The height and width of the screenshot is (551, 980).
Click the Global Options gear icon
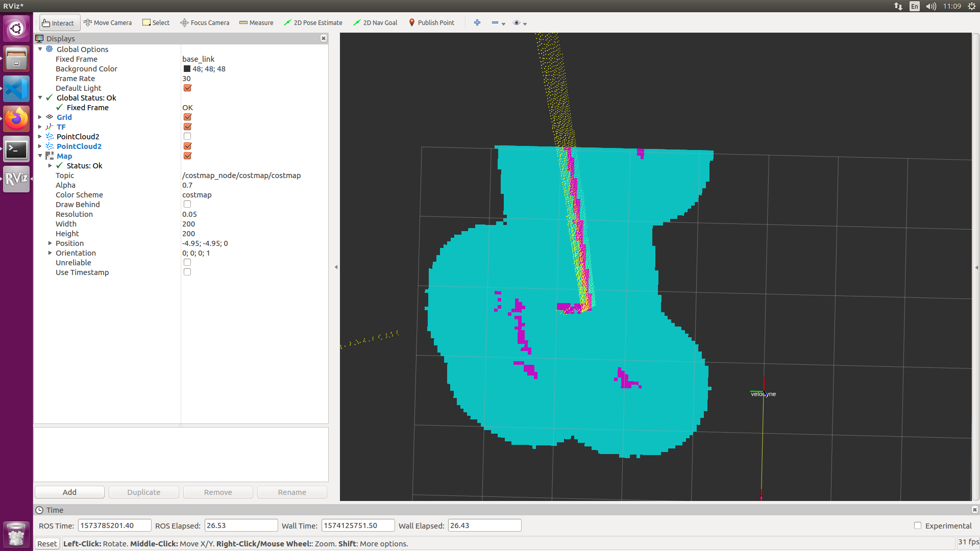50,49
